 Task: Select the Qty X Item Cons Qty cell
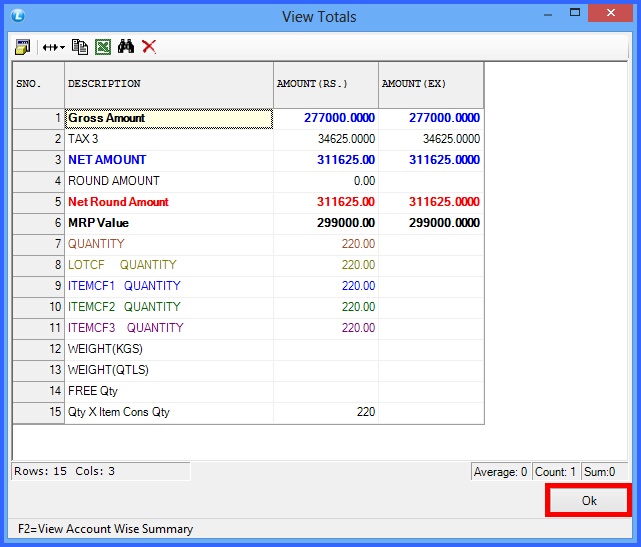pos(169,412)
